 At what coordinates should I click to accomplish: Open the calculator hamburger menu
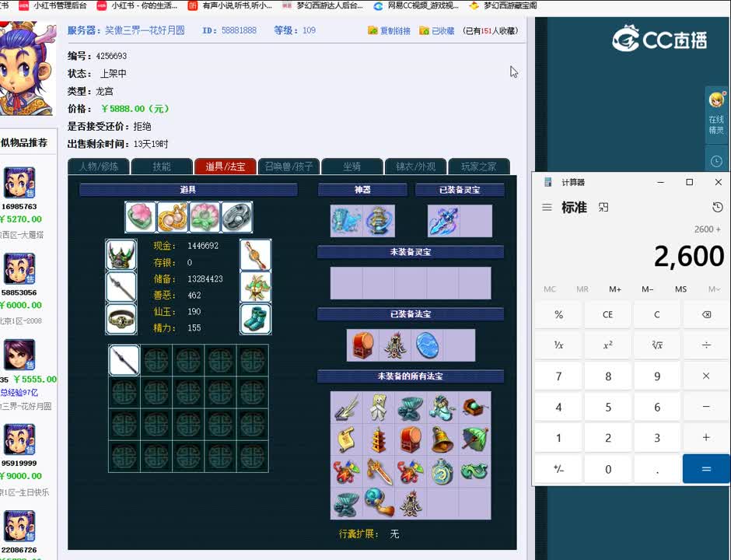point(547,207)
